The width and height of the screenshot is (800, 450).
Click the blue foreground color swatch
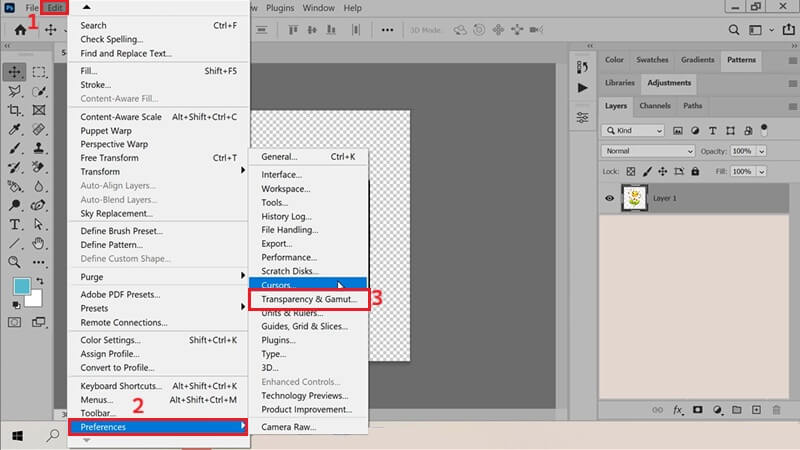pyautogui.click(x=21, y=286)
